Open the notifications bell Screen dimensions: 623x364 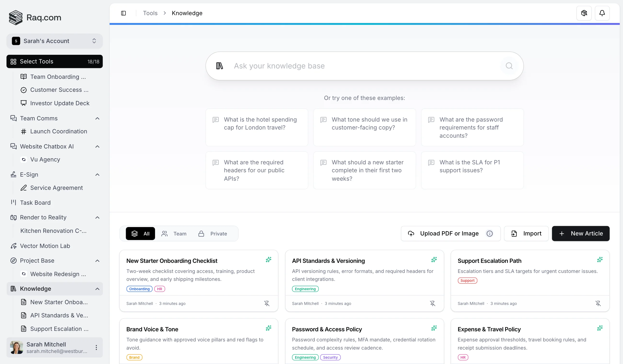click(x=602, y=13)
